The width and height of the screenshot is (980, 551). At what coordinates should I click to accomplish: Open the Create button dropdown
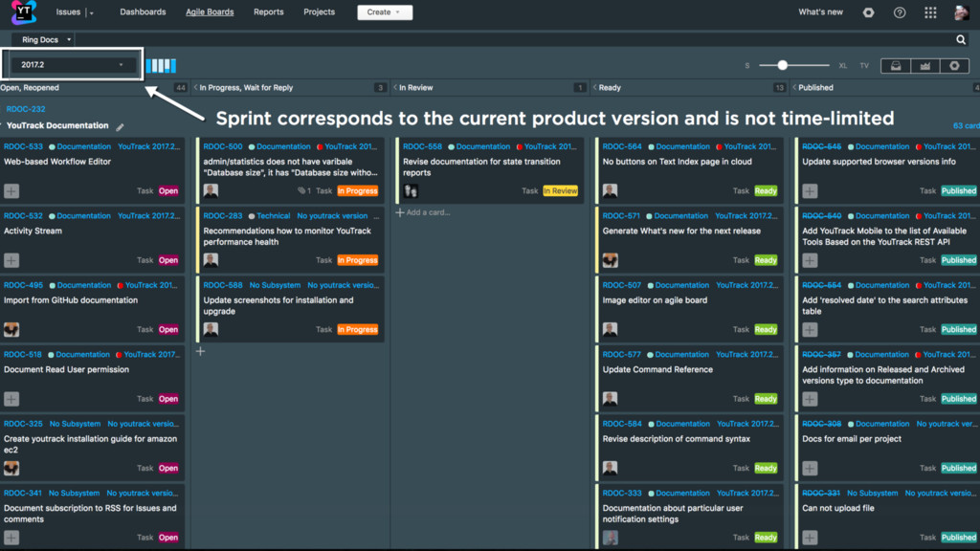point(385,11)
